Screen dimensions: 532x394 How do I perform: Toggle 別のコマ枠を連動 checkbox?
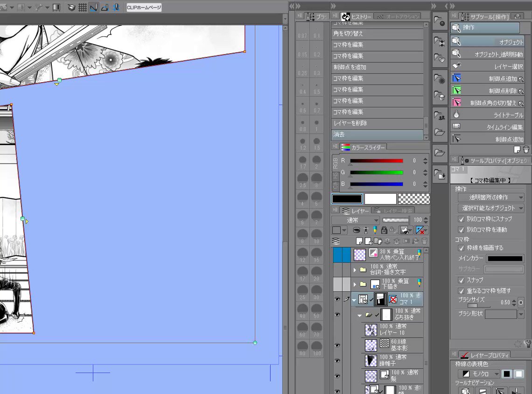point(461,230)
